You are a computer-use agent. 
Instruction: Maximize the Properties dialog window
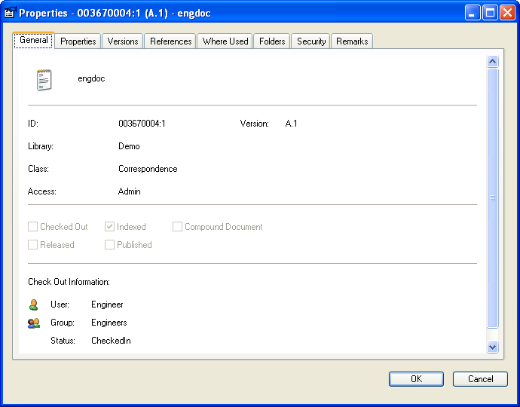pos(490,13)
